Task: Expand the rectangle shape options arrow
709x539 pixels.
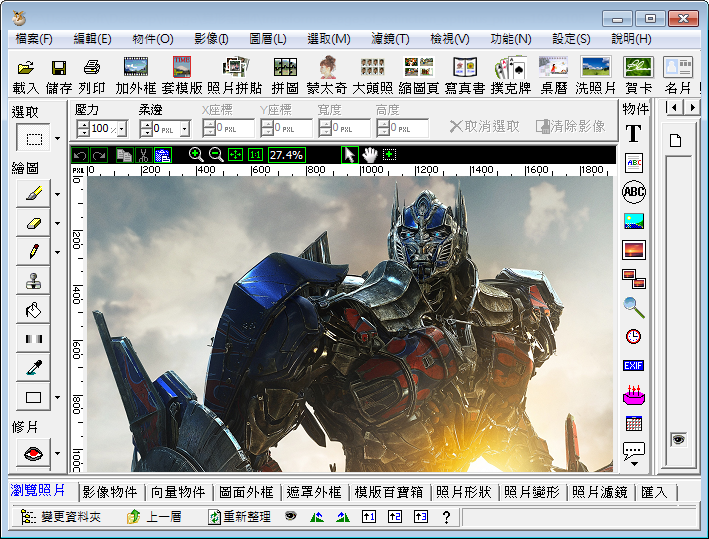Action: point(57,398)
